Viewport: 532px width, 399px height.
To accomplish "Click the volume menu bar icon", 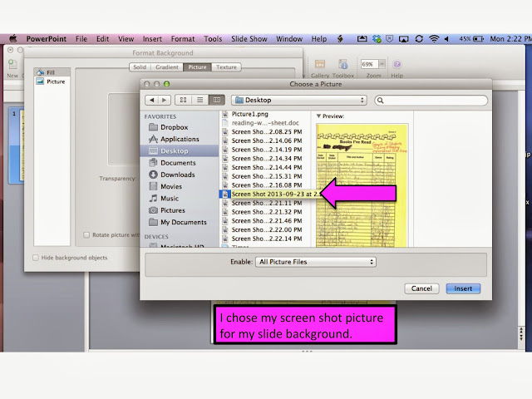I will (x=446, y=39).
